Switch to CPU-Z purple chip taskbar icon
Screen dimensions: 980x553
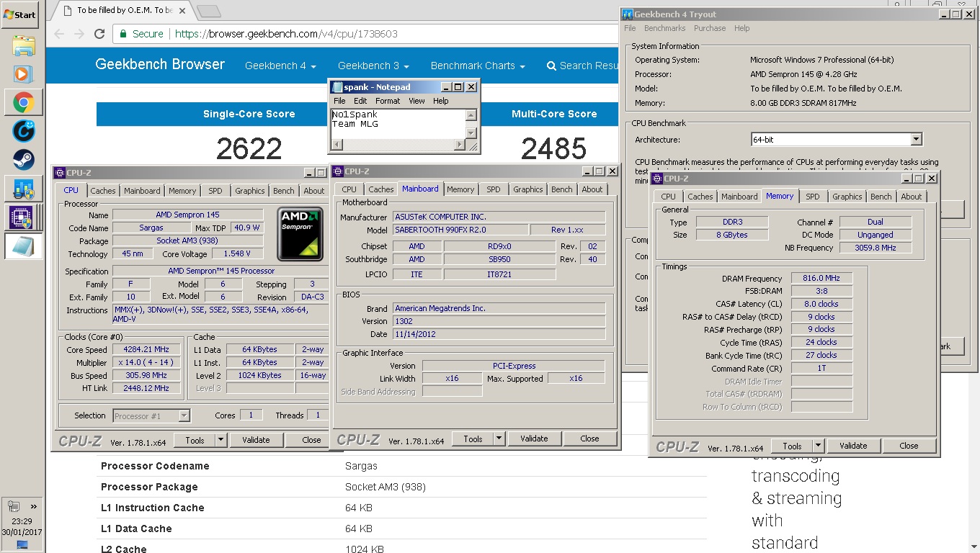23,217
